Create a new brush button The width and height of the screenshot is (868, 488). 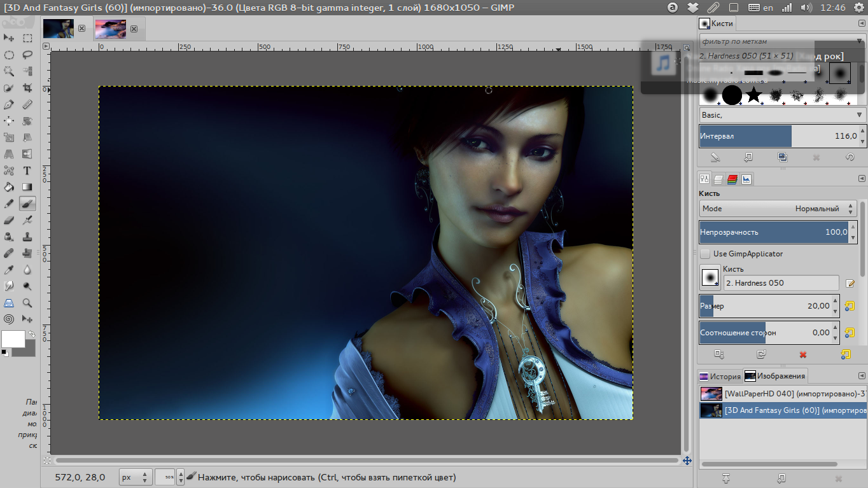point(748,157)
